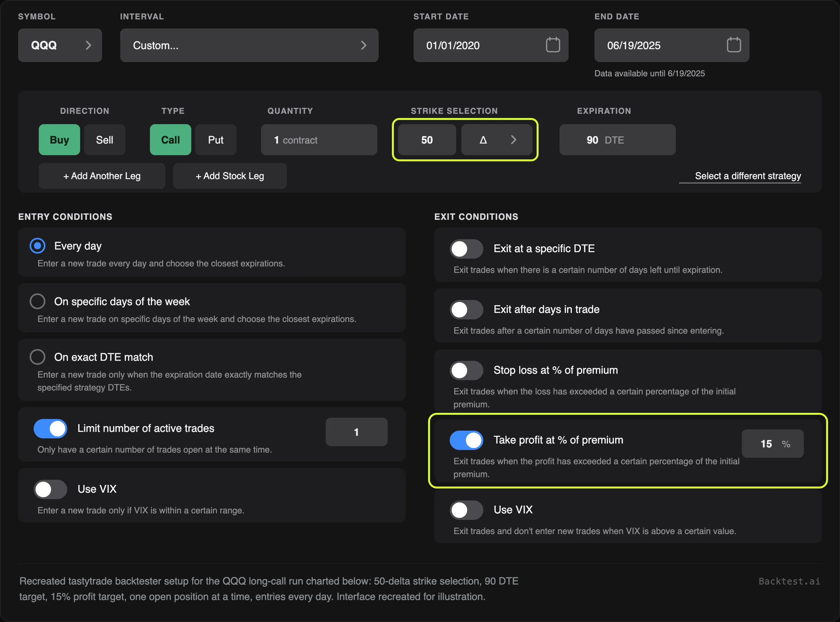
Task: Click the ENTRY CONDITIONS heading
Action: [65, 217]
